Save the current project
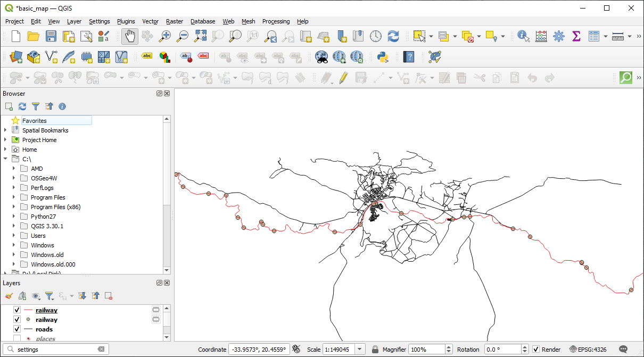The width and height of the screenshot is (644, 357). click(x=51, y=37)
